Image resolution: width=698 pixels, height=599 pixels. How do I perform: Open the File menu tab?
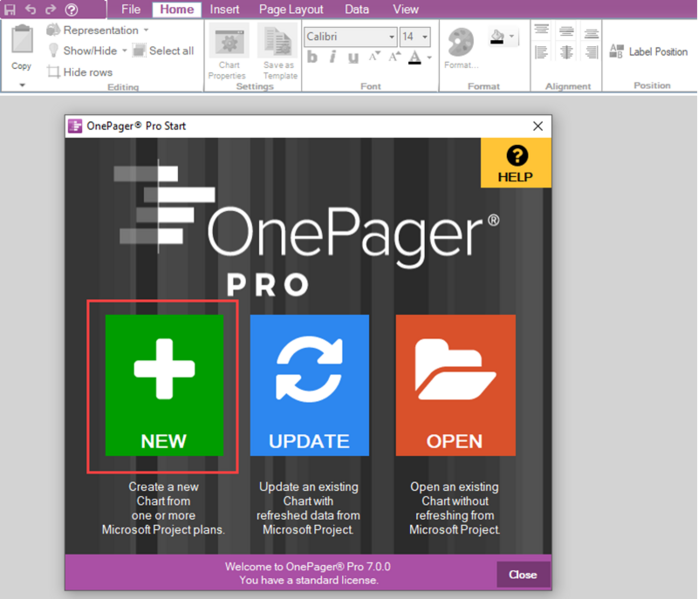click(130, 9)
